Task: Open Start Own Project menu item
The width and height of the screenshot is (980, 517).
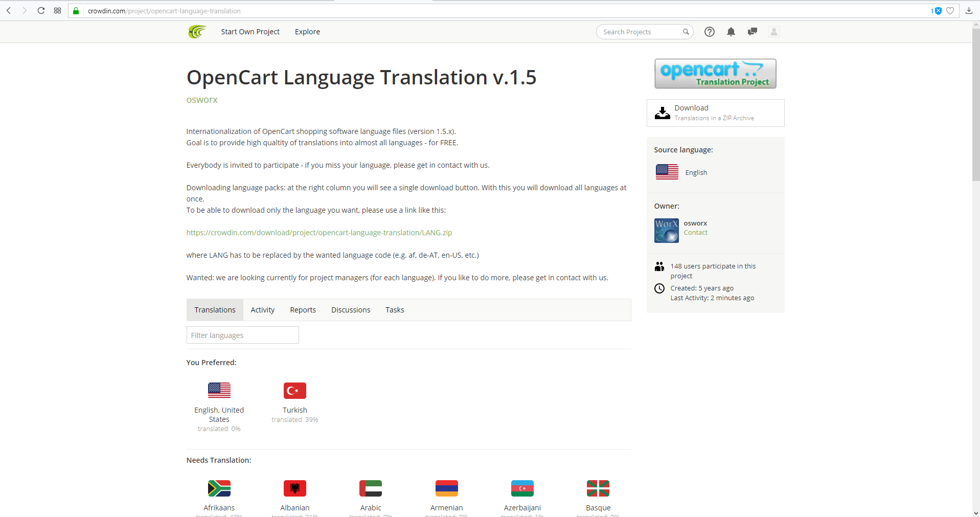Action: (x=250, y=32)
